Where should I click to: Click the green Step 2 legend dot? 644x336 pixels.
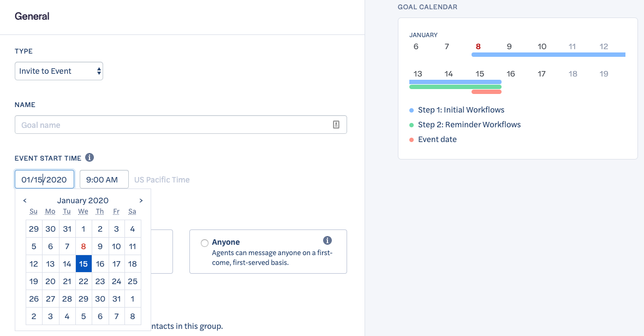point(412,125)
